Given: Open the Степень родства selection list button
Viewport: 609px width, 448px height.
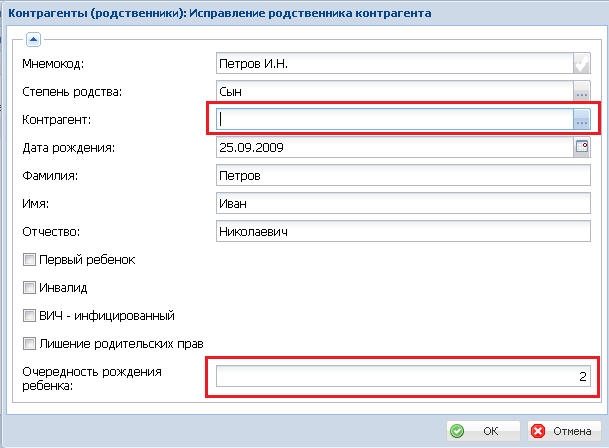Looking at the screenshot, I should [x=582, y=92].
